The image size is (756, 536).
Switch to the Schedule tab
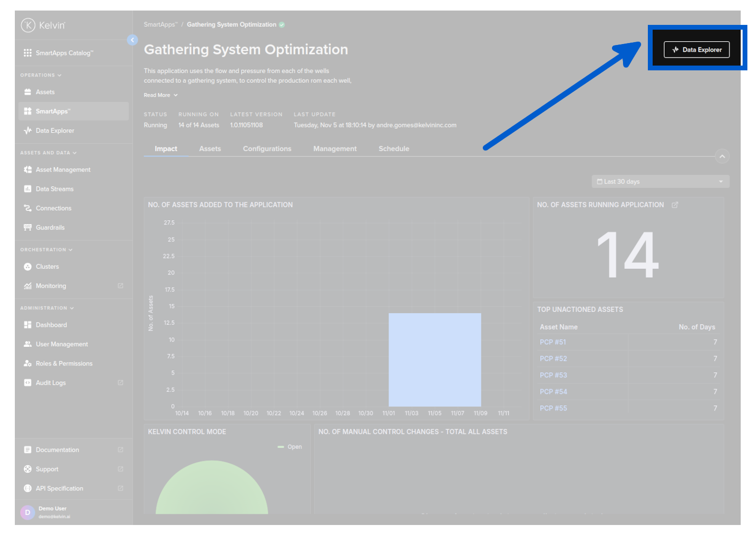pyautogui.click(x=394, y=149)
